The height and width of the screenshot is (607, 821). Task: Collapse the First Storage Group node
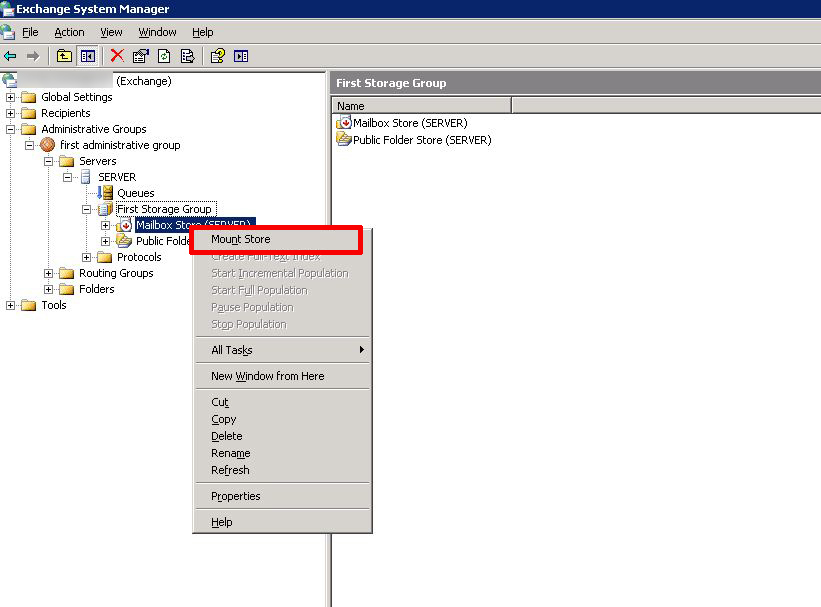tap(86, 209)
